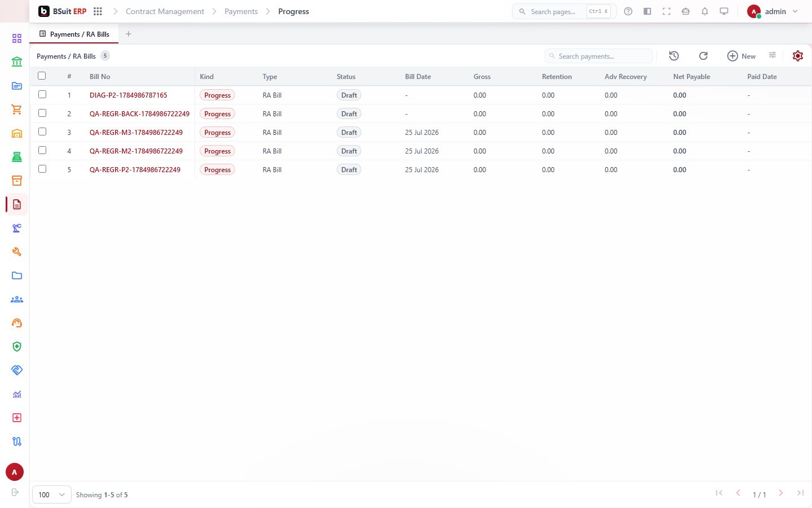812x508 pixels.
Task: Expand the admin user menu
Action: [773, 11]
